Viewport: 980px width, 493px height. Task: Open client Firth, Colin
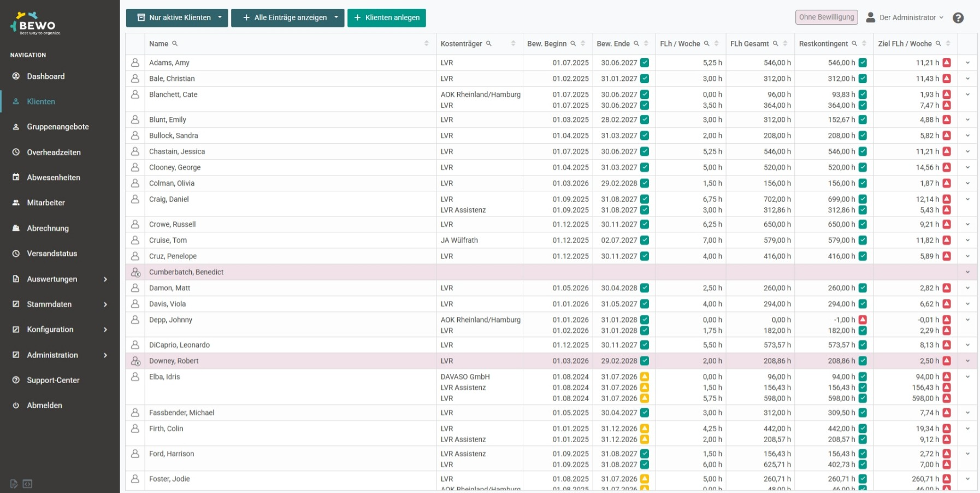[166, 429]
